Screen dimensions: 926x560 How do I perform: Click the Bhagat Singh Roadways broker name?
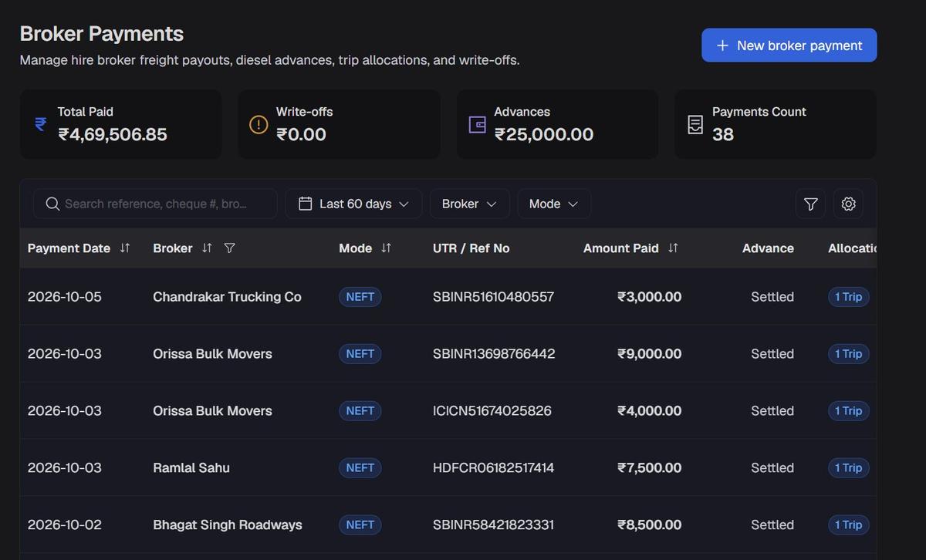pos(228,525)
